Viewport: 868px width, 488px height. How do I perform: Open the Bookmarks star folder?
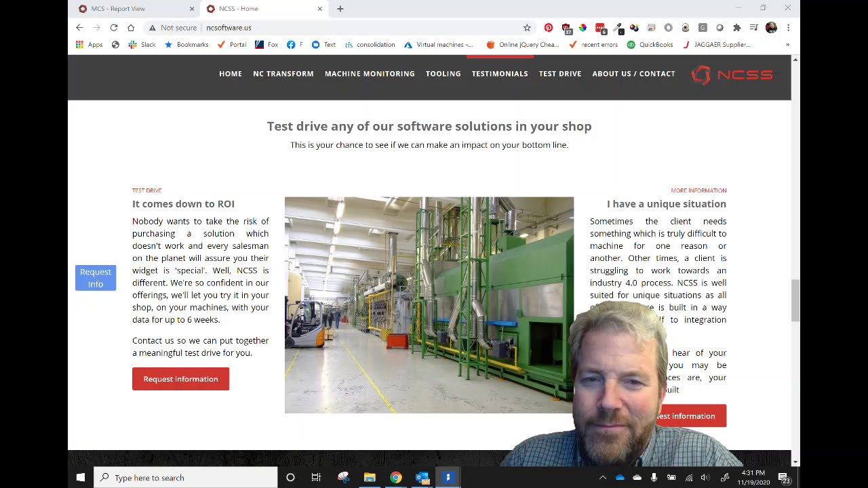click(x=186, y=45)
